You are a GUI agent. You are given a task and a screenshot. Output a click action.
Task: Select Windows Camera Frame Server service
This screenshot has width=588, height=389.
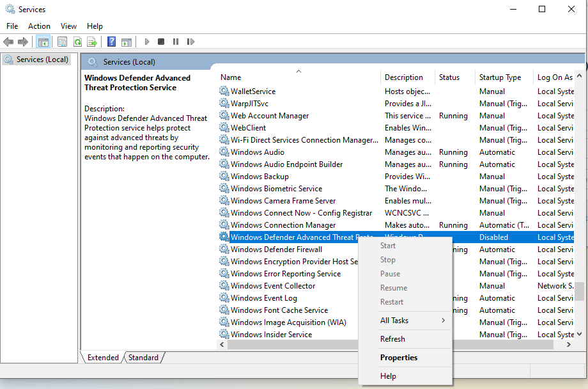(x=396, y=200)
